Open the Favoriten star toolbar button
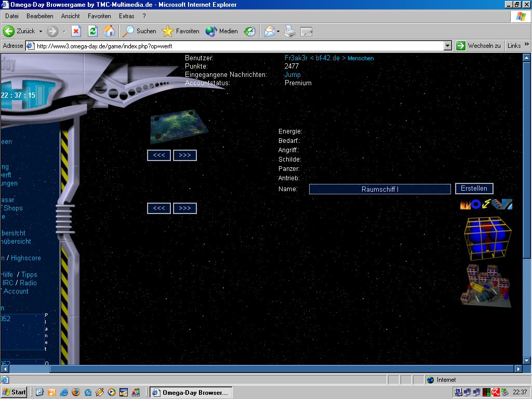The width and height of the screenshot is (532, 399). [x=180, y=31]
